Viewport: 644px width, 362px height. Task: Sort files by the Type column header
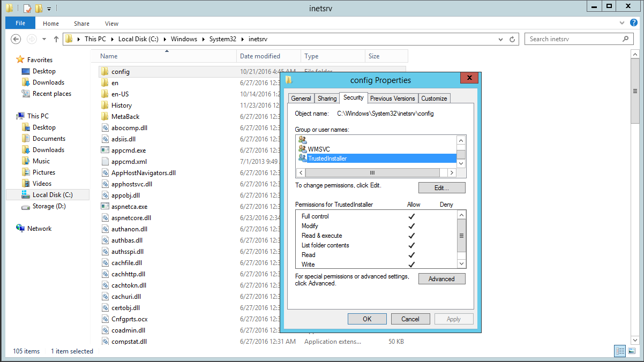click(x=333, y=56)
